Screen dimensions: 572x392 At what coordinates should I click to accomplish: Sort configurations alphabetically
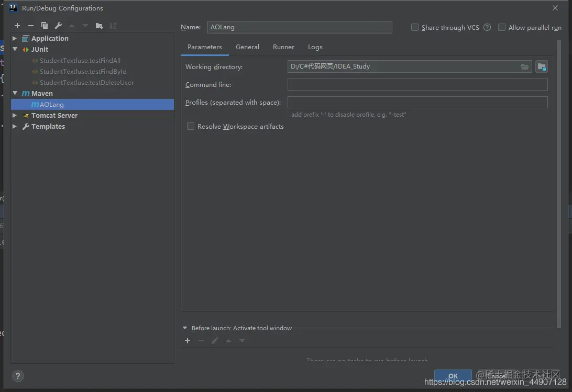point(113,26)
